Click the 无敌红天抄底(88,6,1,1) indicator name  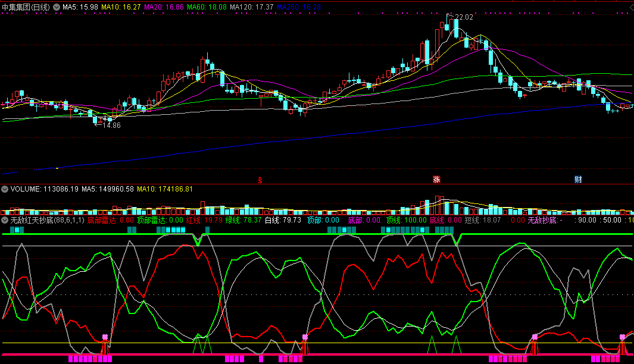(47, 220)
